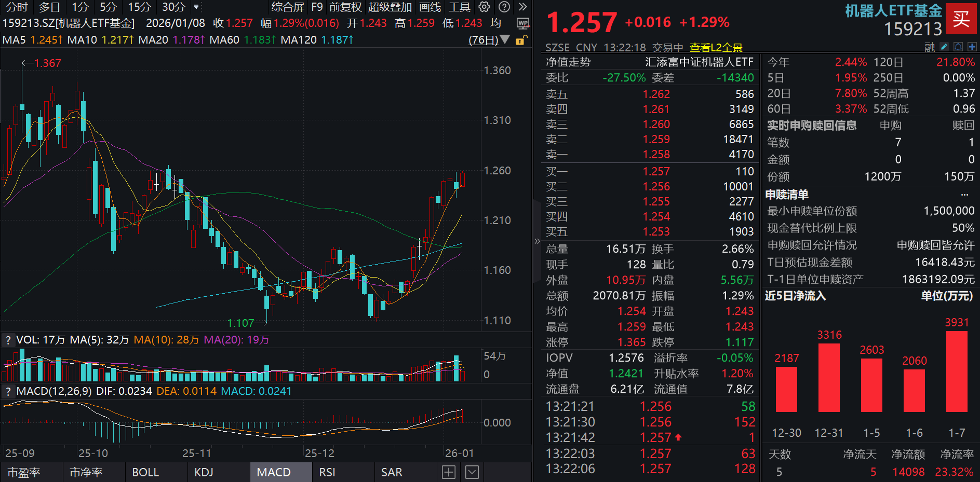Toggle MACD indicator help question mark
980x482 pixels.
tap(8, 391)
